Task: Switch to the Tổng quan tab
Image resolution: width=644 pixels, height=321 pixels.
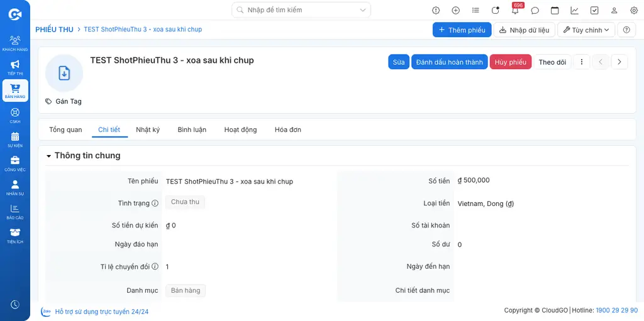Action: [x=65, y=129]
